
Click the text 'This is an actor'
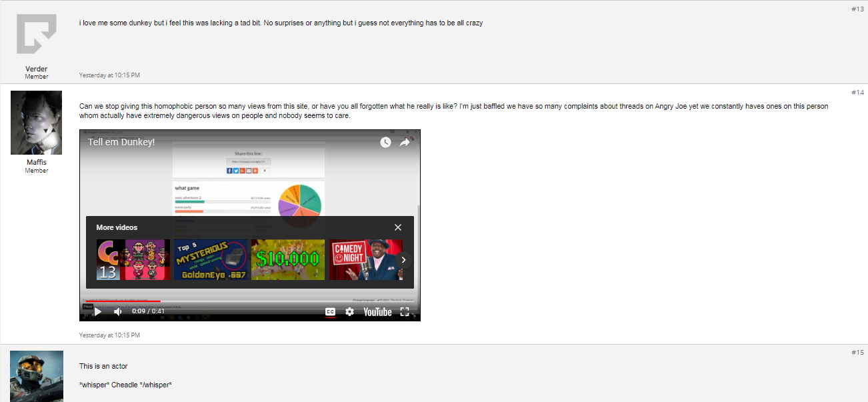pyautogui.click(x=103, y=366)
